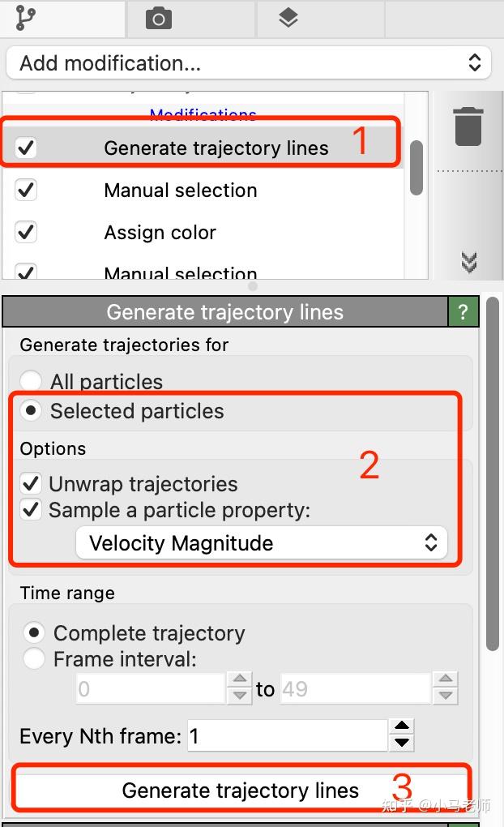Click the pipeline list scrollbar handle
Image resolution: width=504 pixels, height=827 pixels.
pos(416,168)
